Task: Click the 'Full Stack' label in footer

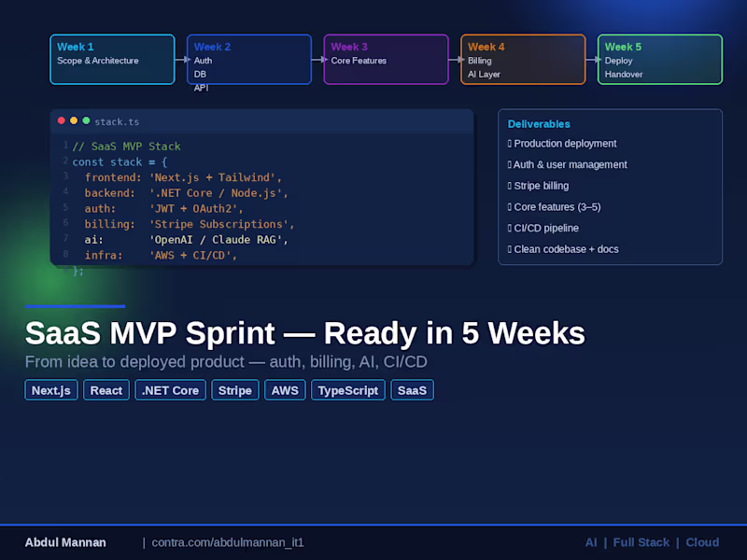Action: (x=641, y=542)
